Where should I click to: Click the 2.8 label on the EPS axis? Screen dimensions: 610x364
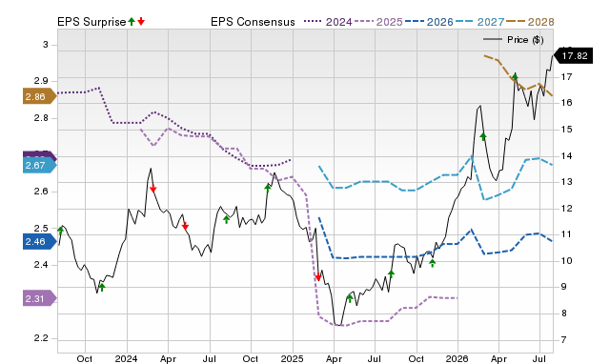point(41,118)
